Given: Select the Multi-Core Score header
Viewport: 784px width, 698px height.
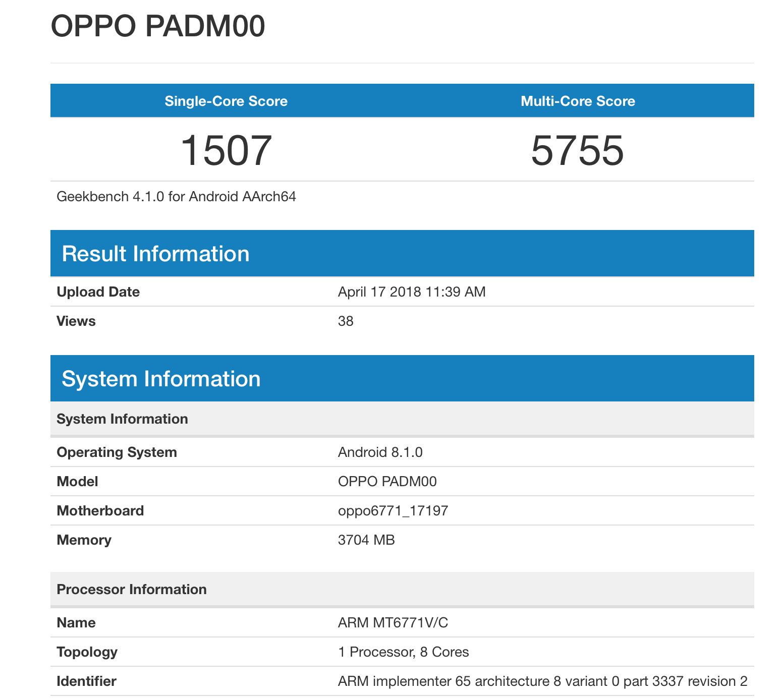Looking at the screenshot, I should (578, 101).
